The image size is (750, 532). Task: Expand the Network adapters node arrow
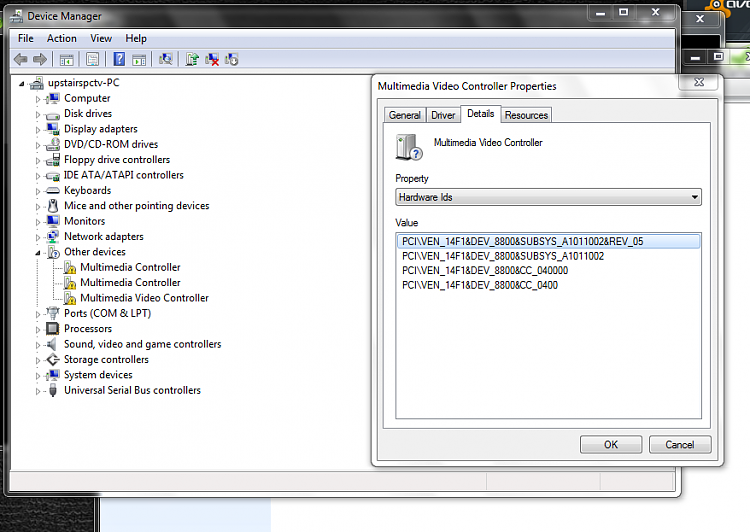tap(38, 237)
